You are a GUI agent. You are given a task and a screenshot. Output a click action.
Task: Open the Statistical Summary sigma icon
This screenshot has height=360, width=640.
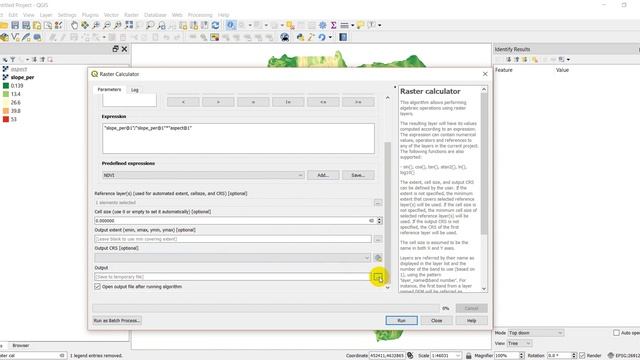click(x=333, y=25)
